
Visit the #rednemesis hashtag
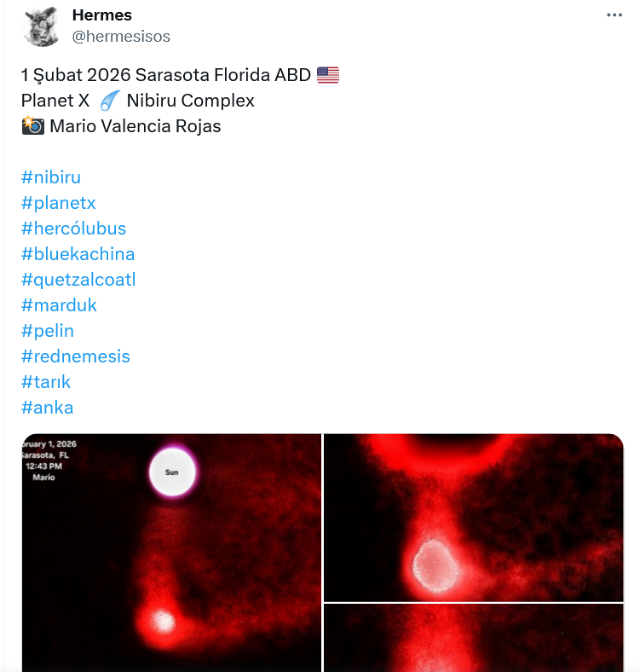[75, 356]
